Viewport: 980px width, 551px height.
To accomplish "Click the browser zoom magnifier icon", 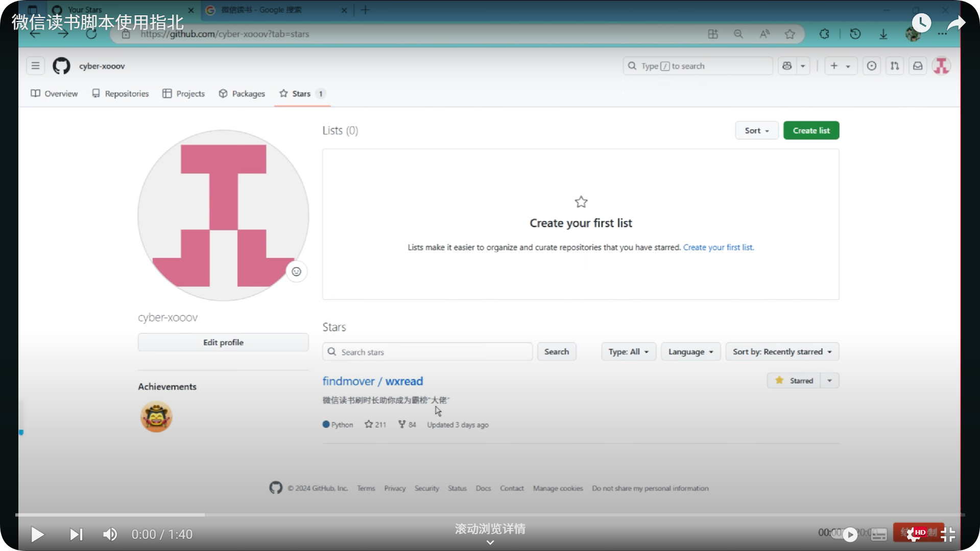I will (x=738, y=34).
